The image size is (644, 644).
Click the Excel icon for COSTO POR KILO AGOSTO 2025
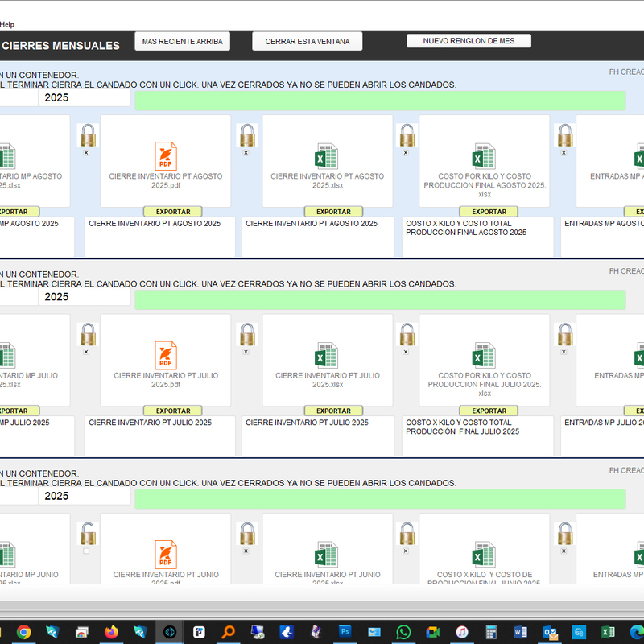coord(484,155)
